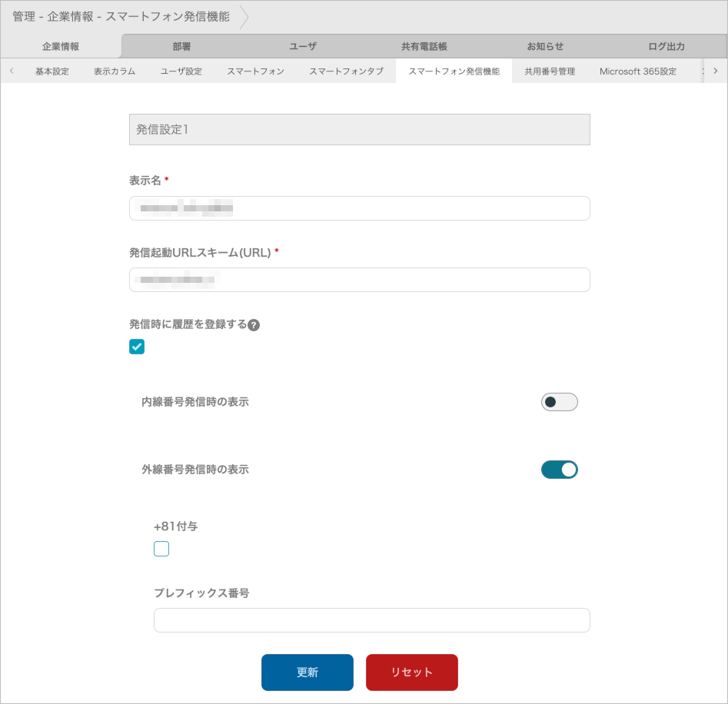
Task: Enable the +81付与 checkbox
Action: 161,548
